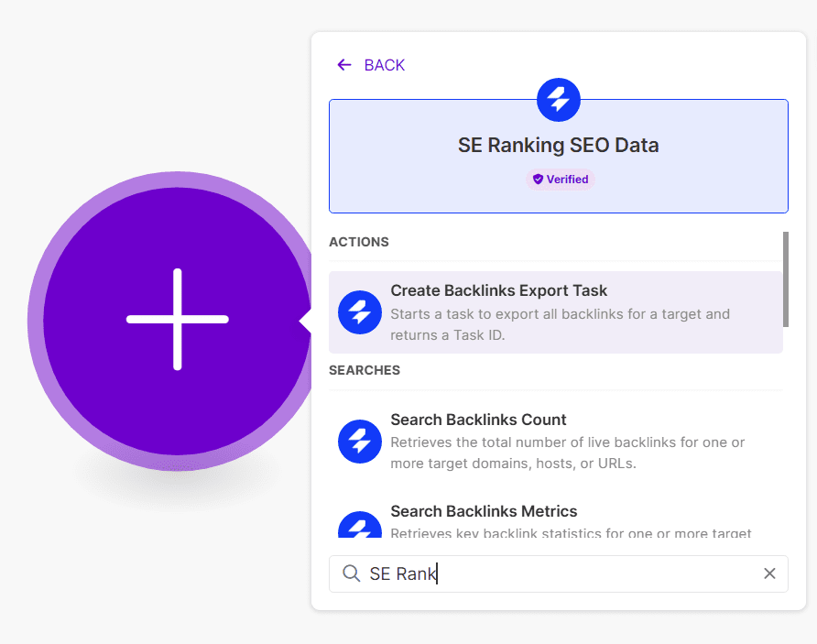Click the Search Backlinks Count icon
Image resolution: width=817 pixels, height=644 pixels.
[360, 442]
